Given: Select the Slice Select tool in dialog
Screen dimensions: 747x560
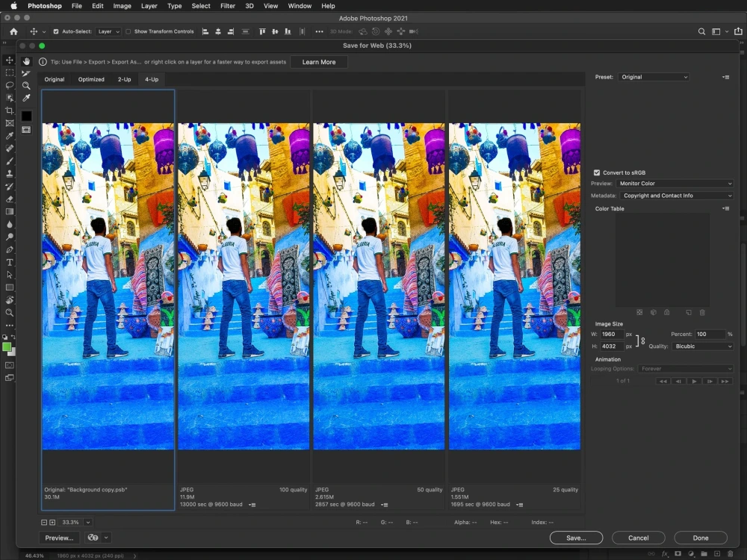Looking at the screenshot, I should pyautogui.click(x=26, y=73).
